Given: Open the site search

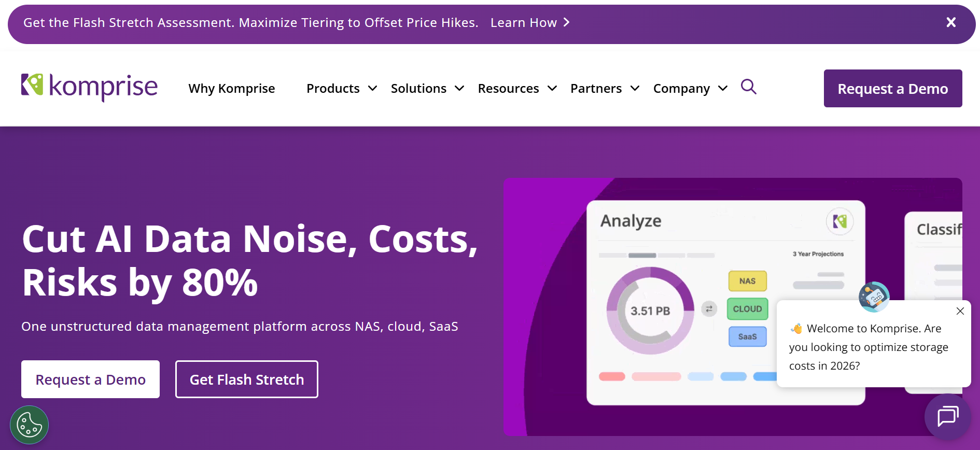Looking at the screenshot, I should coord(748,87).
